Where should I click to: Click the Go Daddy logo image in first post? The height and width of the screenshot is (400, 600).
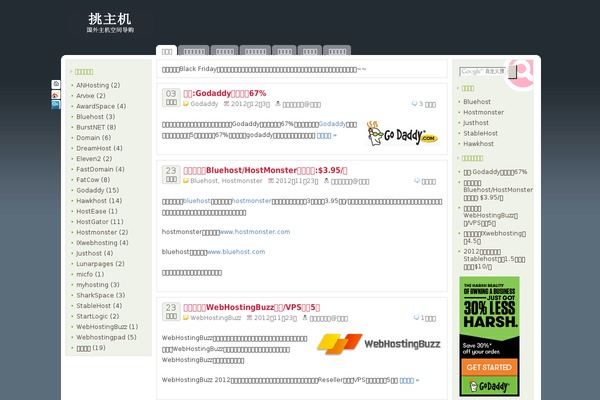coord(402,134)
